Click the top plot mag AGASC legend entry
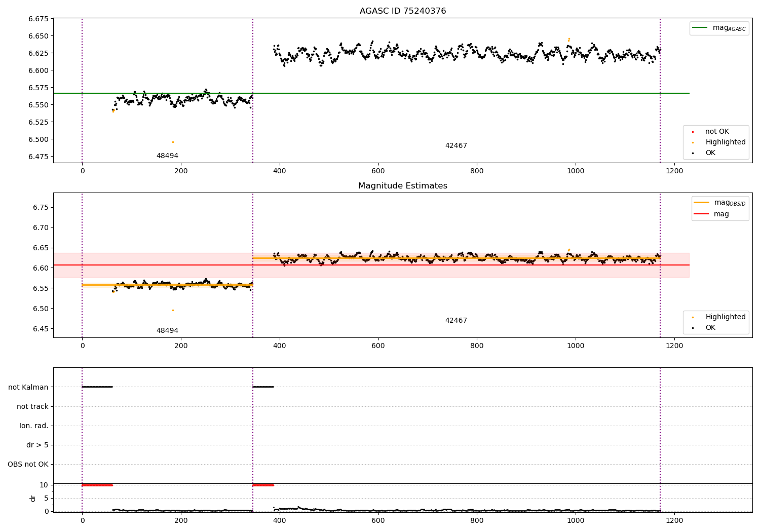Screen dimensions: 760x532 719,28
